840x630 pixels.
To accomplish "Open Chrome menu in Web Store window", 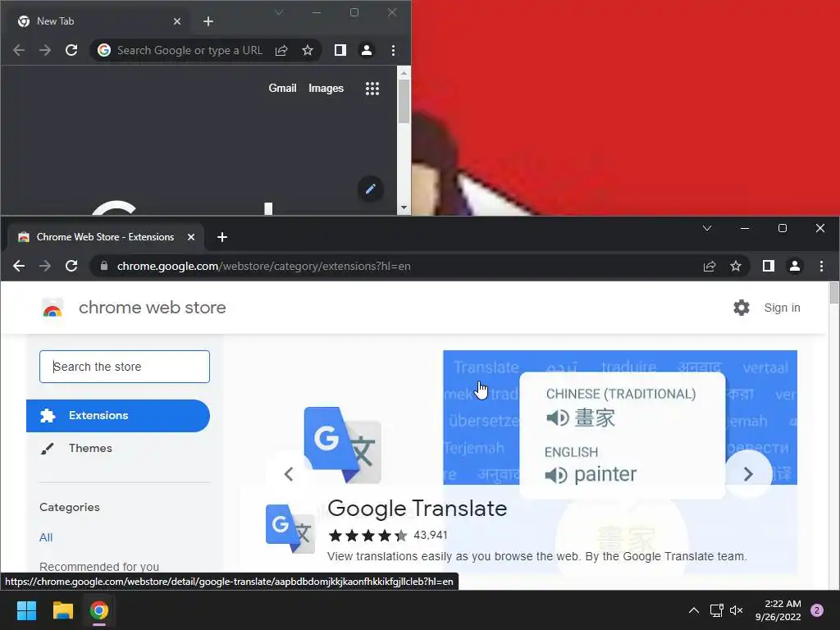I will (x=821, y=266).
